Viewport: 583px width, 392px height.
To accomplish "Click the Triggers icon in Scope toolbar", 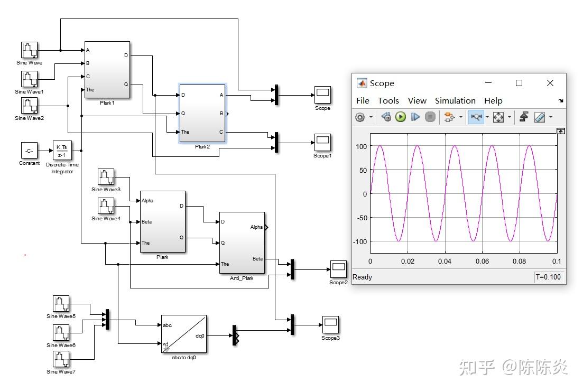I will coord(524,117).
